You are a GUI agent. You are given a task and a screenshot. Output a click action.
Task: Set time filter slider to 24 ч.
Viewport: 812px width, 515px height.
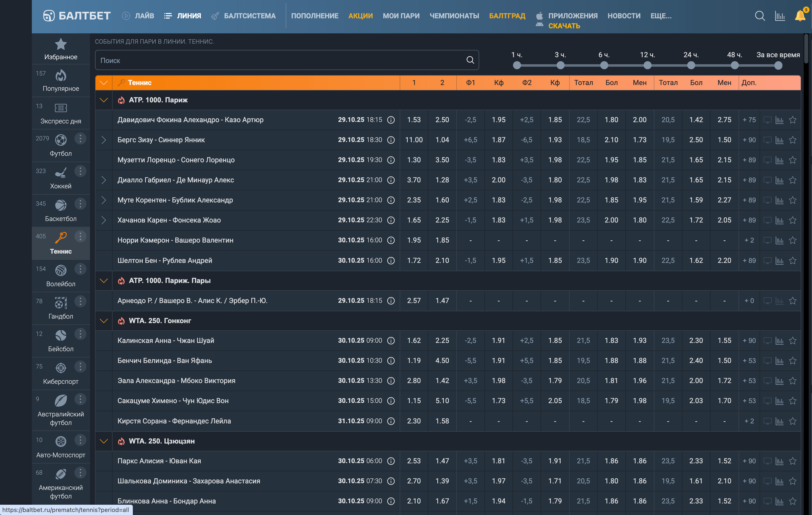(x=691, y=65)
